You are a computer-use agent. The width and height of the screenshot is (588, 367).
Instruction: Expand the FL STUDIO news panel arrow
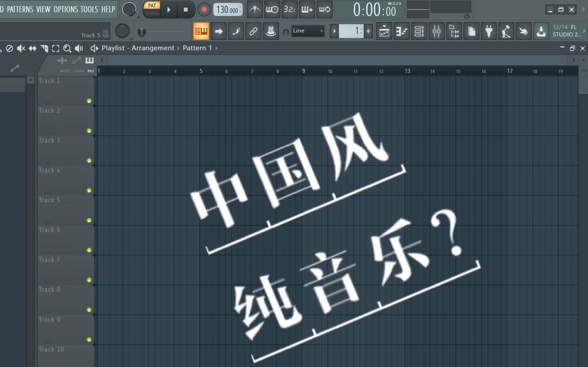(x=584, y=31)
